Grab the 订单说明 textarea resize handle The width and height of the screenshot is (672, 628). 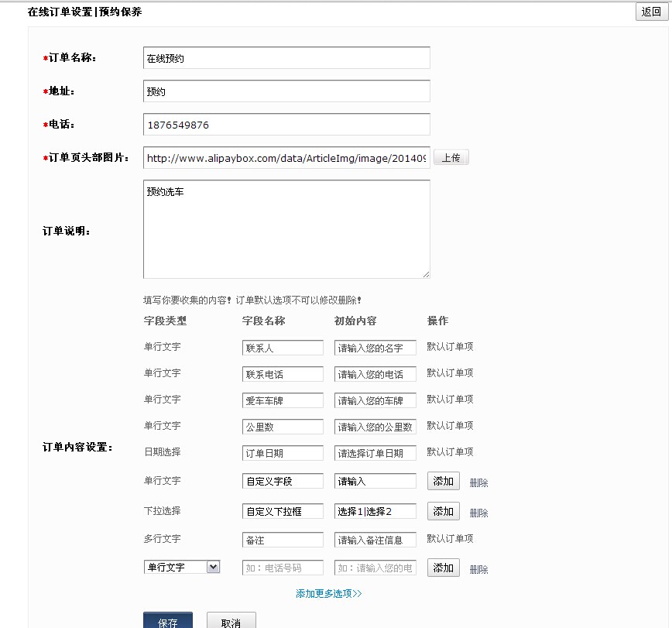tap(426, 274)
